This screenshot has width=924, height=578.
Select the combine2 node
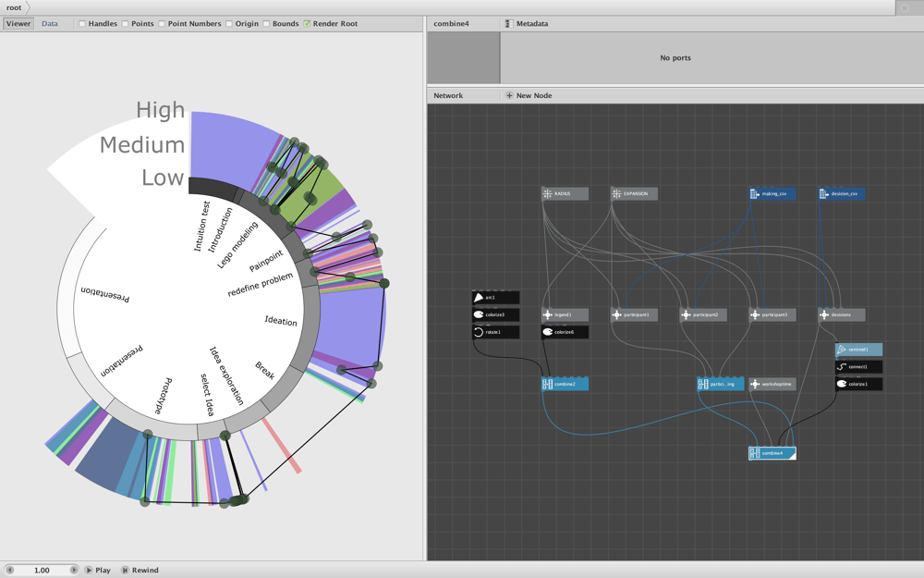[x=565, y=384]
